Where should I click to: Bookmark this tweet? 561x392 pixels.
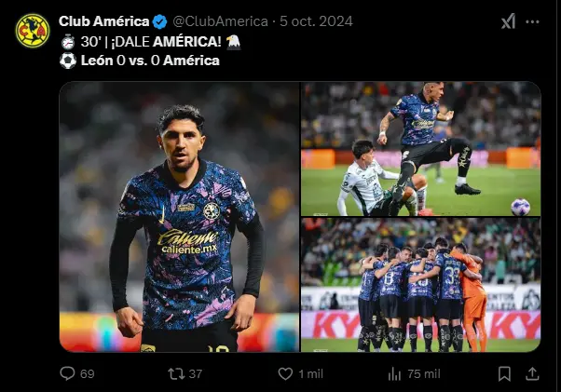pos(504,373)
